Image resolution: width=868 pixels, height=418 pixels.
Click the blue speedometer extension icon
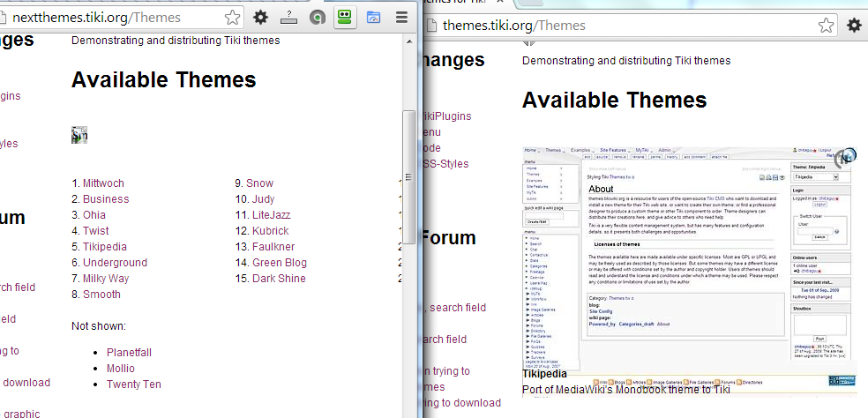pos(374,18)
